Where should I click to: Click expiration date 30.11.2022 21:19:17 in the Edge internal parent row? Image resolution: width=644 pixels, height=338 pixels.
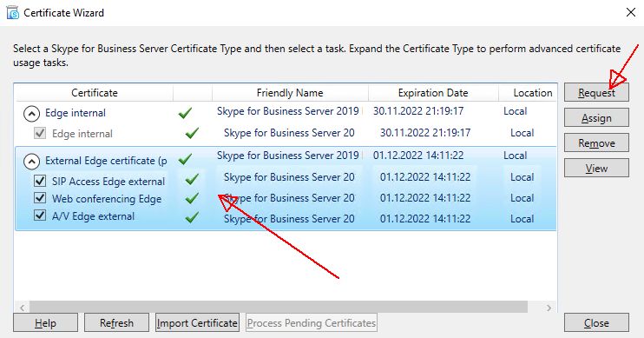[418, 111]
